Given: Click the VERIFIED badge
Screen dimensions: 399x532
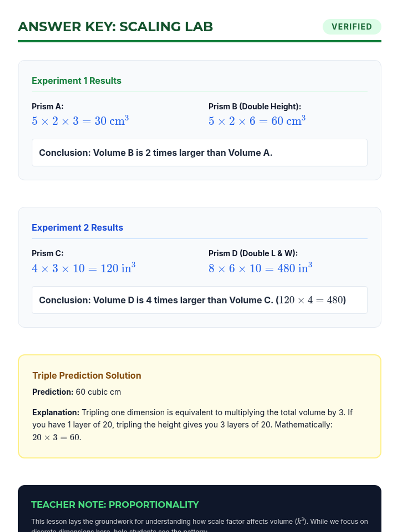Looking at the screenshot, I should [352, 27].
